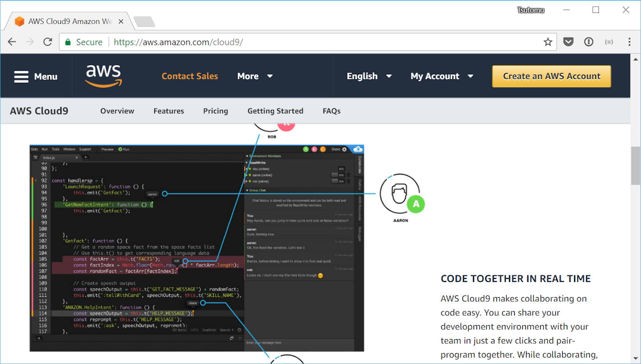Click the curly-braces extension icon
This screenshot has width=641, height=364.
(608, 42)
